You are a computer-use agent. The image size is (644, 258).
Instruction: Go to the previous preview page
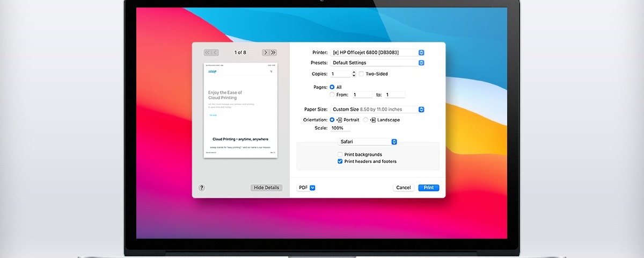pos(215,52)
